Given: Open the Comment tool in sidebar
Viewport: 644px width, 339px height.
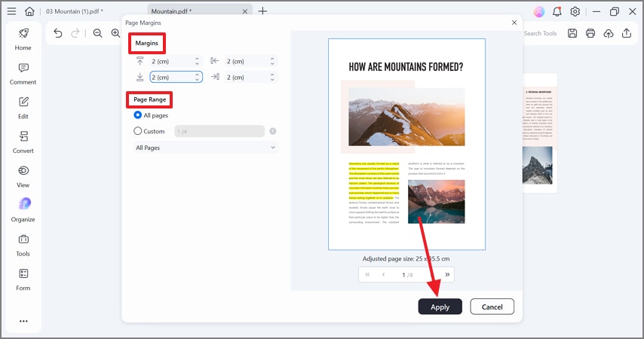Looking at the screenshot, I should (x=23, y=74).
